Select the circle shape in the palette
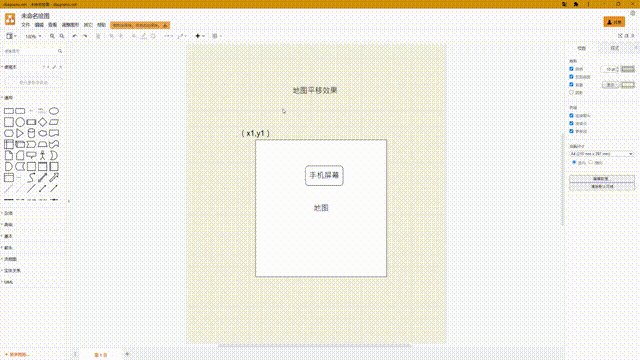This screenshot has width=640, height=360. 20,122
